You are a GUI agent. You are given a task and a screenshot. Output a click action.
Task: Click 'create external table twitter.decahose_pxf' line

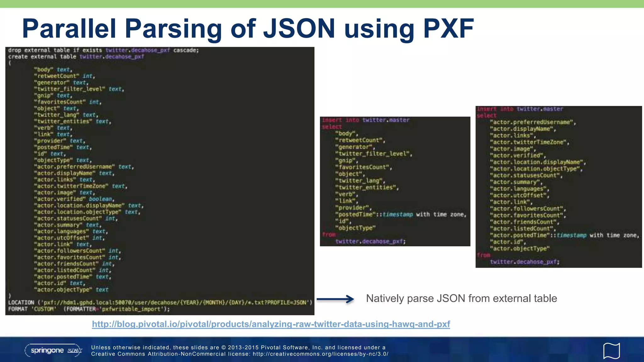(76, 57)
